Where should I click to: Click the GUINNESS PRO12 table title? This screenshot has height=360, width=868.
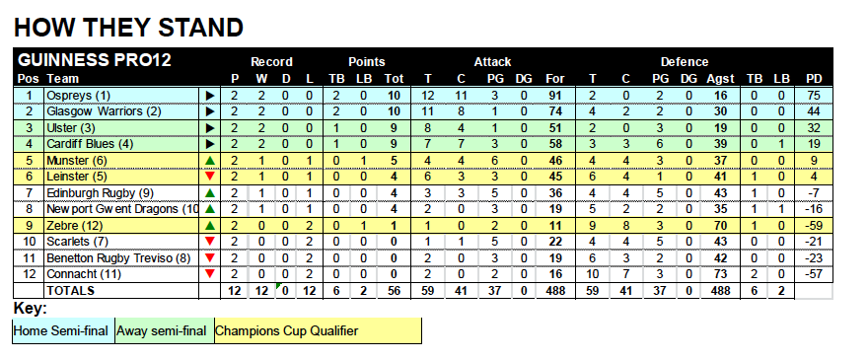point(95,60)
